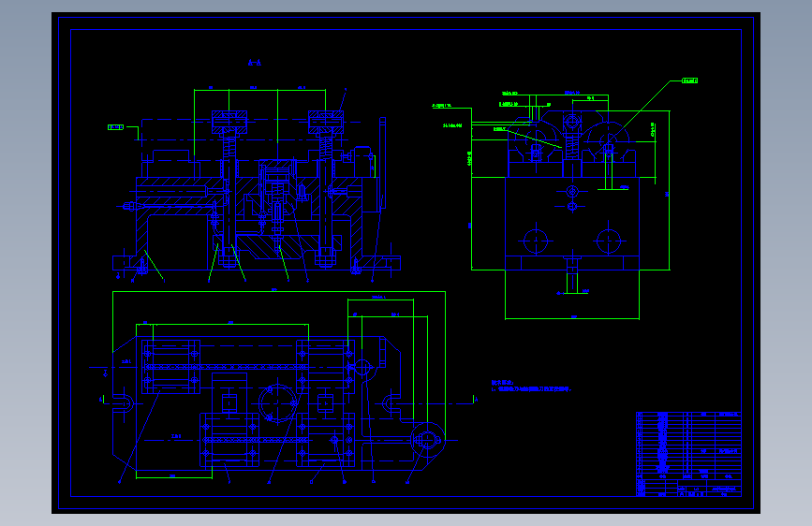Screen dimensions: 812x526
Task: Select the green tolerance frame at top right
Action: click(690, 80)
